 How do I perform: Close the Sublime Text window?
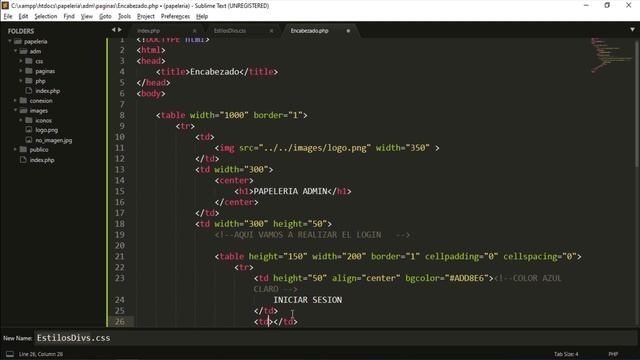(629, 5)
